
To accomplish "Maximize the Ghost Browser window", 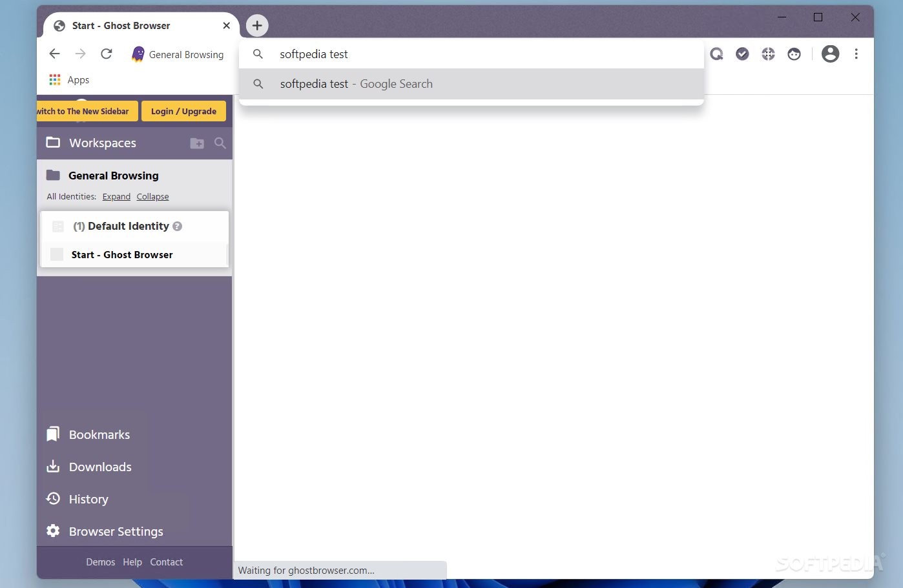I will (818, 17).
